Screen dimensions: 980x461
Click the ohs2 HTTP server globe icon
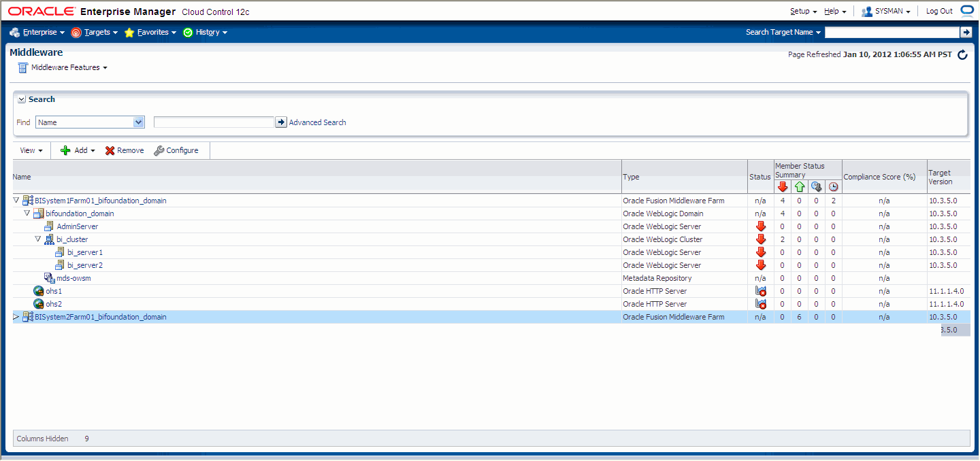[39, 304]
